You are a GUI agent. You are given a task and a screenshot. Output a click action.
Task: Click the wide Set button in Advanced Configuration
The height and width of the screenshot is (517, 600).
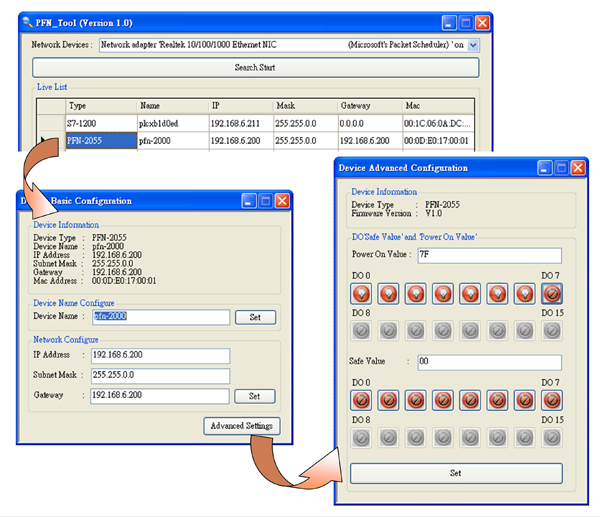point(456,473)
